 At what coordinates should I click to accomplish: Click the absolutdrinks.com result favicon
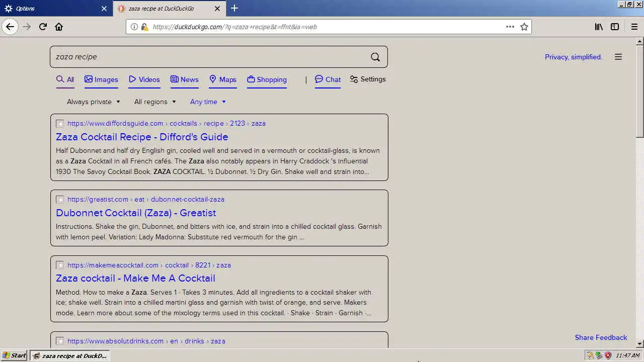coord(60,341)
